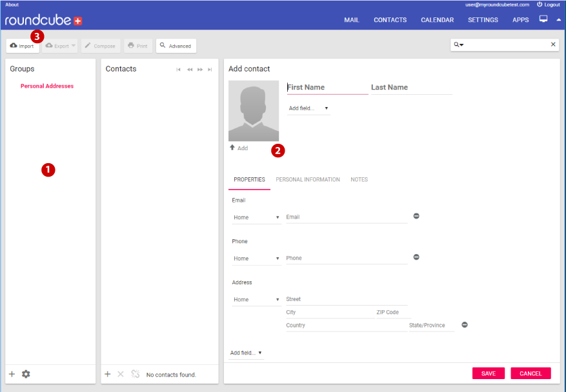Click the CANCEL button

pyautogui.click(x=531, y=373)
